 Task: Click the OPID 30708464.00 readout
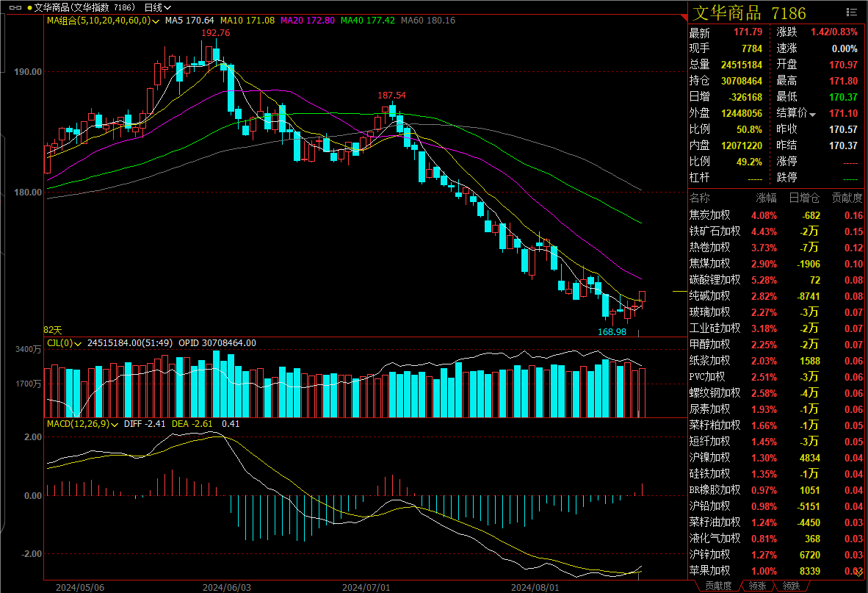(217, 343)
